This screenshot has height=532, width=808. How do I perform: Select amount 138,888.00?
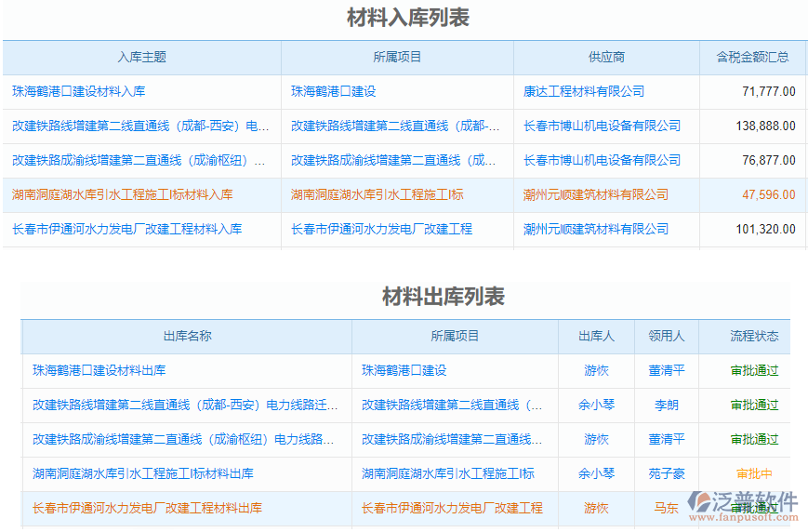pyautogui.click(x=766, y=126)
